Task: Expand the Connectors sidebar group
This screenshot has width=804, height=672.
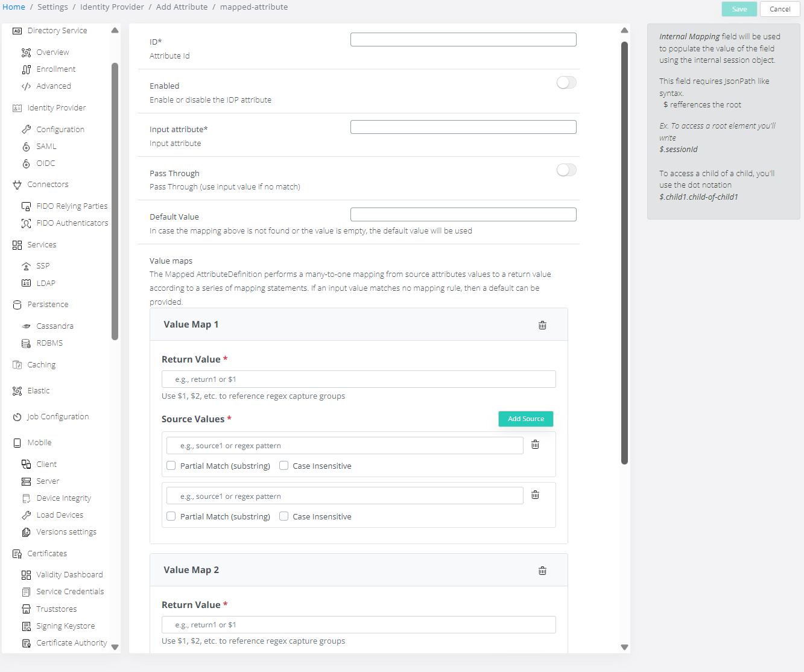Action: coord(48,185)
